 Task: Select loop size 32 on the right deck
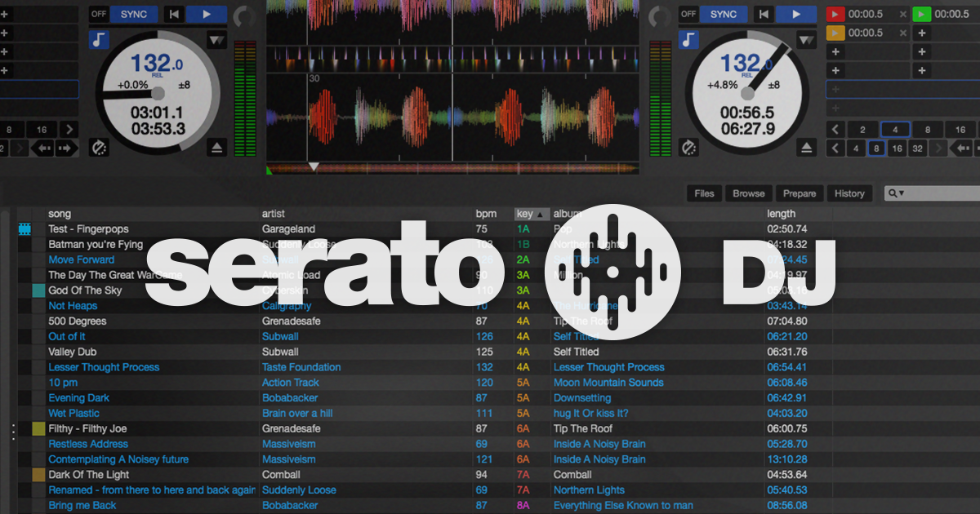click(x=918, y=148)
